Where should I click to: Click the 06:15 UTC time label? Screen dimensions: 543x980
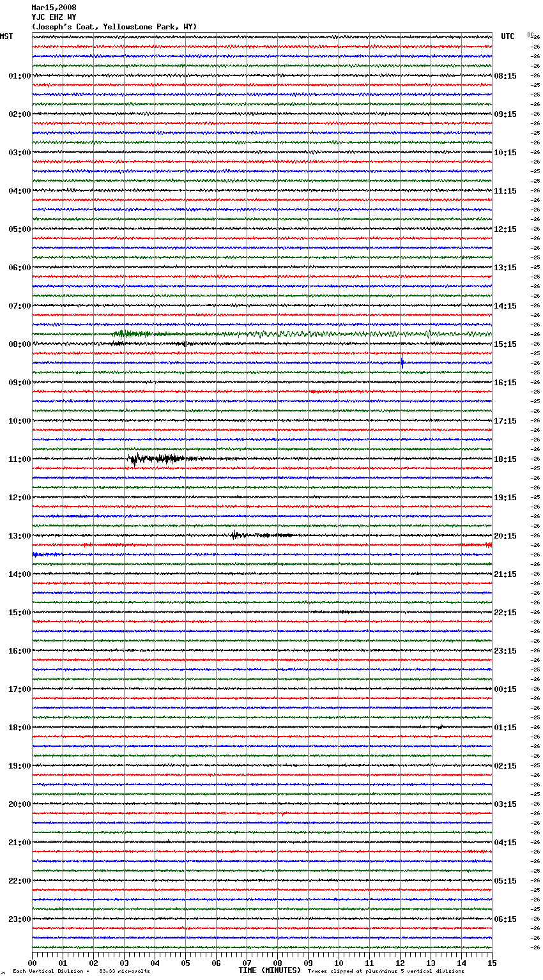(505, 919)
